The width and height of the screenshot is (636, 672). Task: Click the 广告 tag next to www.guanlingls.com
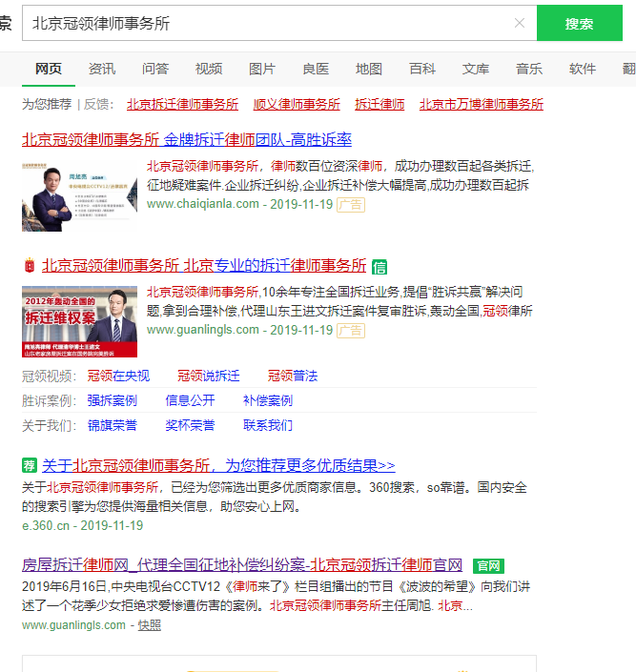[x=351, y=331]
